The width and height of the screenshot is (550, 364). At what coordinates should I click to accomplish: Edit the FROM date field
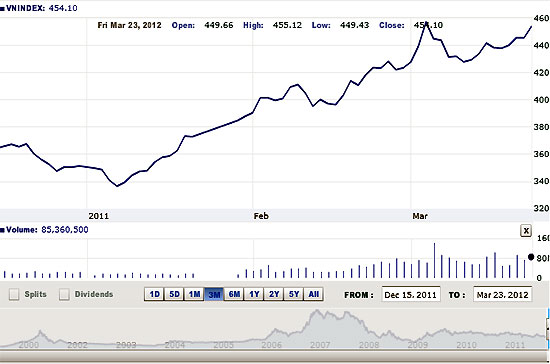[x=411, y=295]
